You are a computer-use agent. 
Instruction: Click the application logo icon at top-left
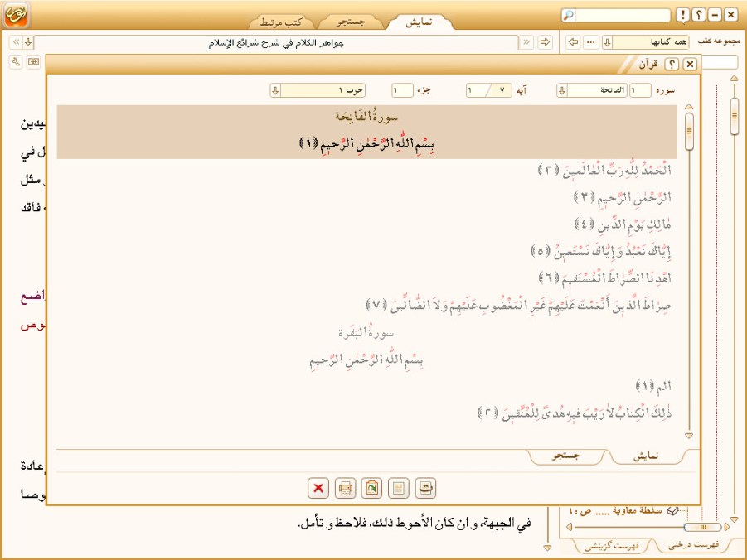click(16, 14)
